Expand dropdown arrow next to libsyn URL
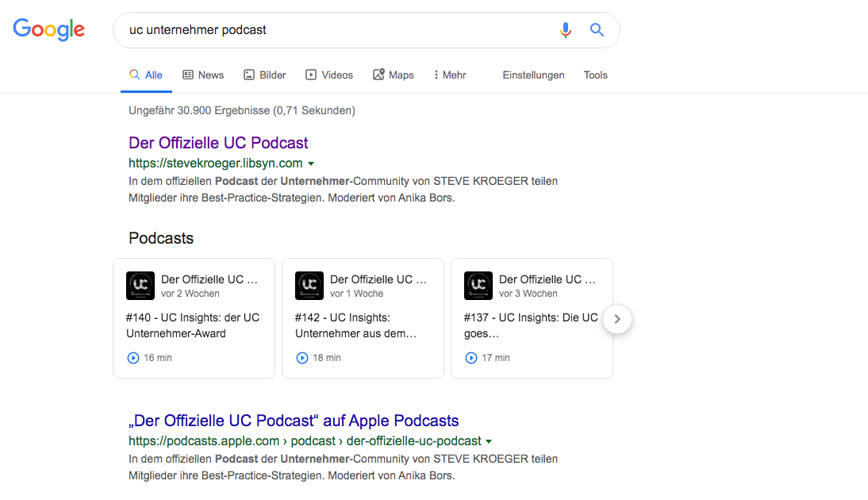This screenshot has height=500, width=868. (311, 164)
